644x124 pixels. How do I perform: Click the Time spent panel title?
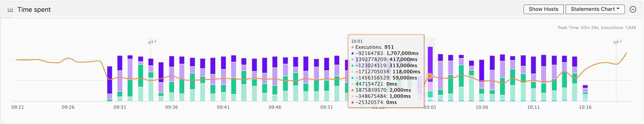[34, 10]
